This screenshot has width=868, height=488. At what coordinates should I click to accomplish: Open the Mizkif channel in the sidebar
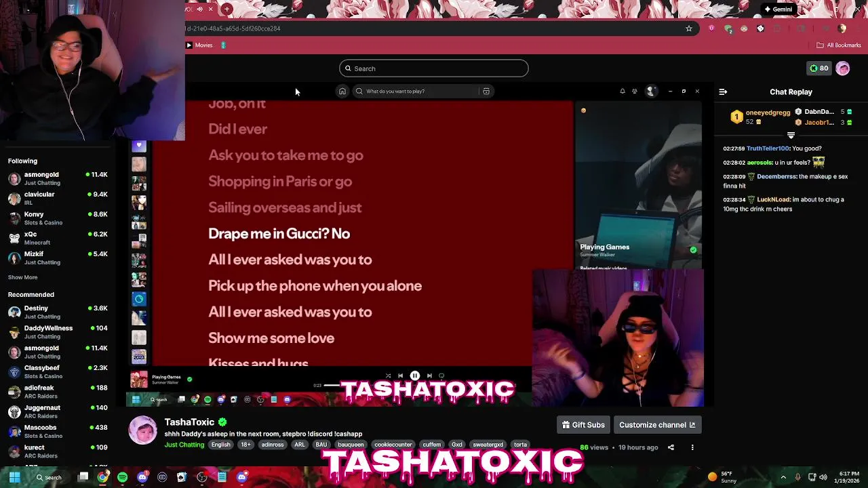[x=58, y=258]
